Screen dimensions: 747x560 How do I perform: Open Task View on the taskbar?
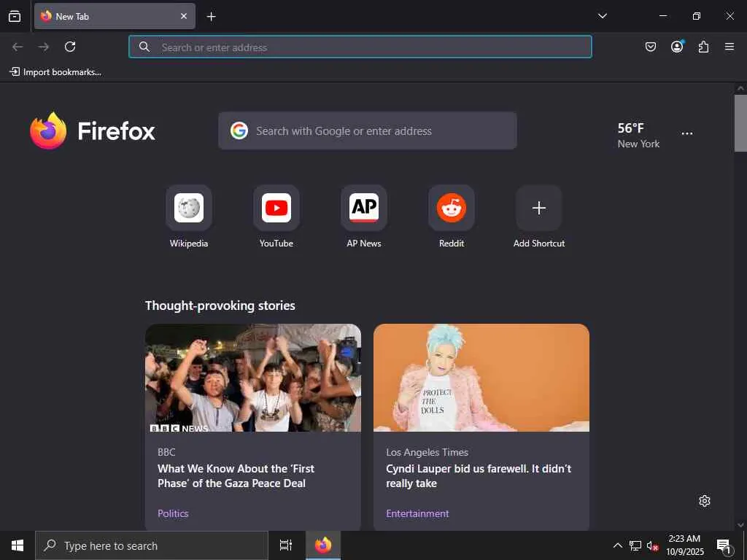(x=286, y=545)
